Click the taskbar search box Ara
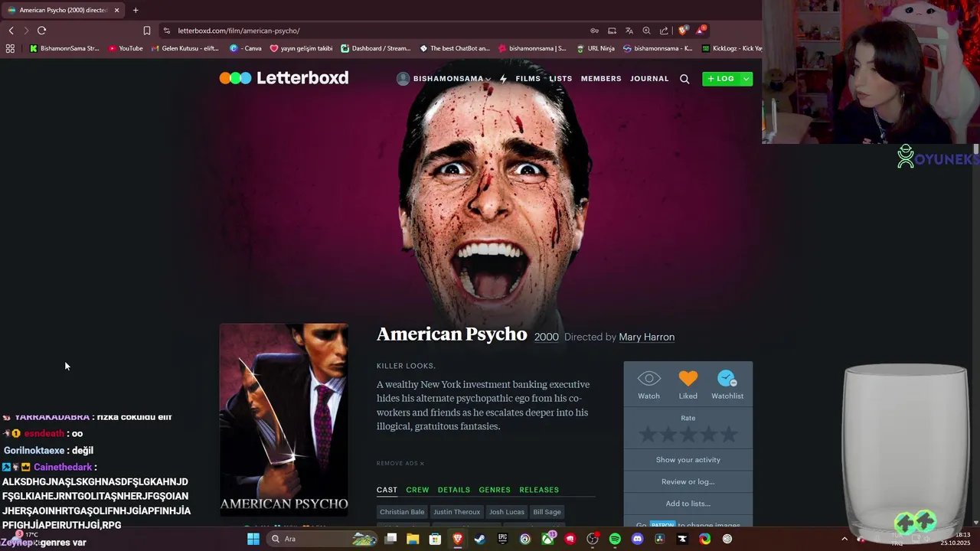The height and width of the screenshot is (551, 980). (322, 539)
